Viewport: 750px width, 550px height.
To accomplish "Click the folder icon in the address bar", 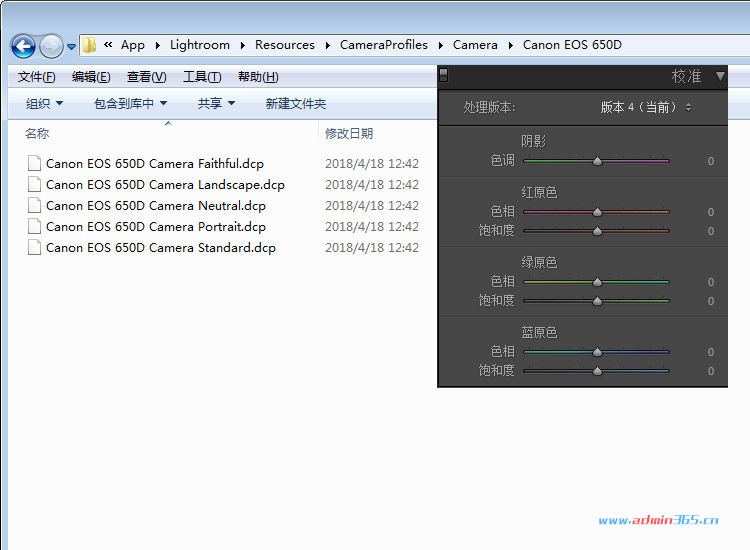I will [x=89, y=45].
